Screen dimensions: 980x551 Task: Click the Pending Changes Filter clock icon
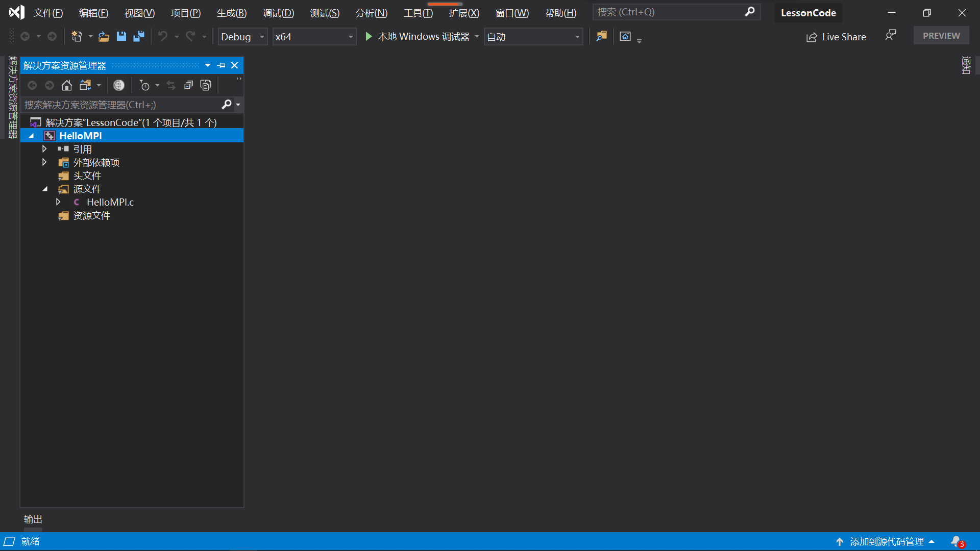point(144,85)
